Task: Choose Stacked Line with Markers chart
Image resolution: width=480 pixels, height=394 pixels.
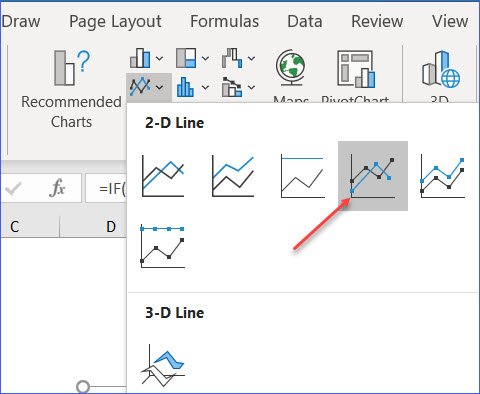Action: coord(443,176)
